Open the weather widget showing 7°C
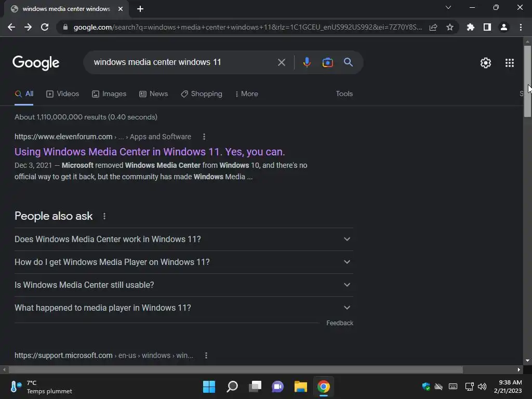532x399 pixels. click(41, 387)
